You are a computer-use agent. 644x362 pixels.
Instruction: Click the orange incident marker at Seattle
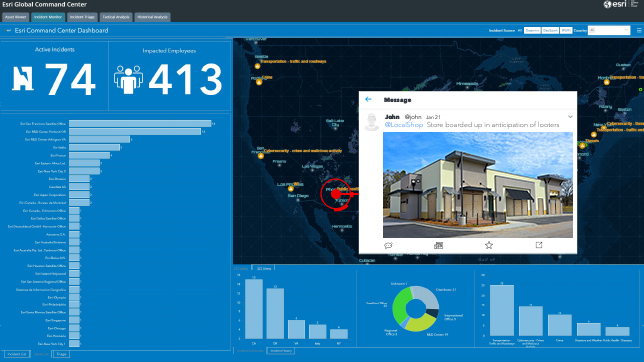257,66
